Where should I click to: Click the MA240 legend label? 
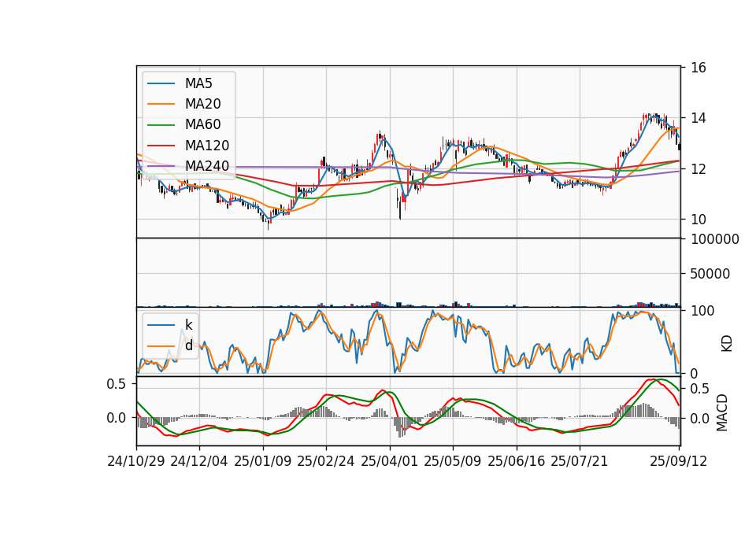point(207,166)
